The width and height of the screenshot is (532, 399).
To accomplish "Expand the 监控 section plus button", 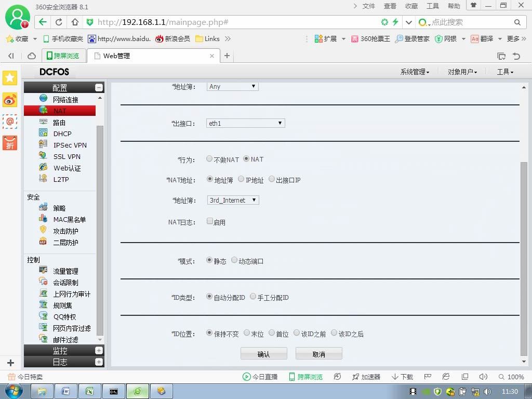I will (99, 351).
